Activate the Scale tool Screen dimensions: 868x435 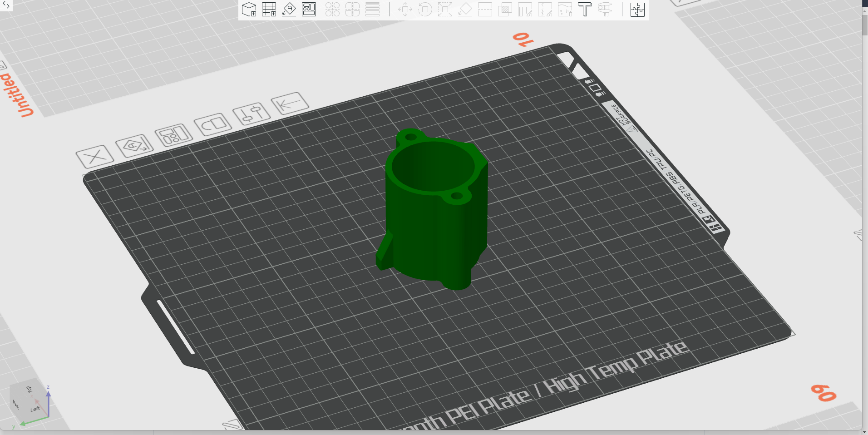pyautogui.click(x=445, y=10)
